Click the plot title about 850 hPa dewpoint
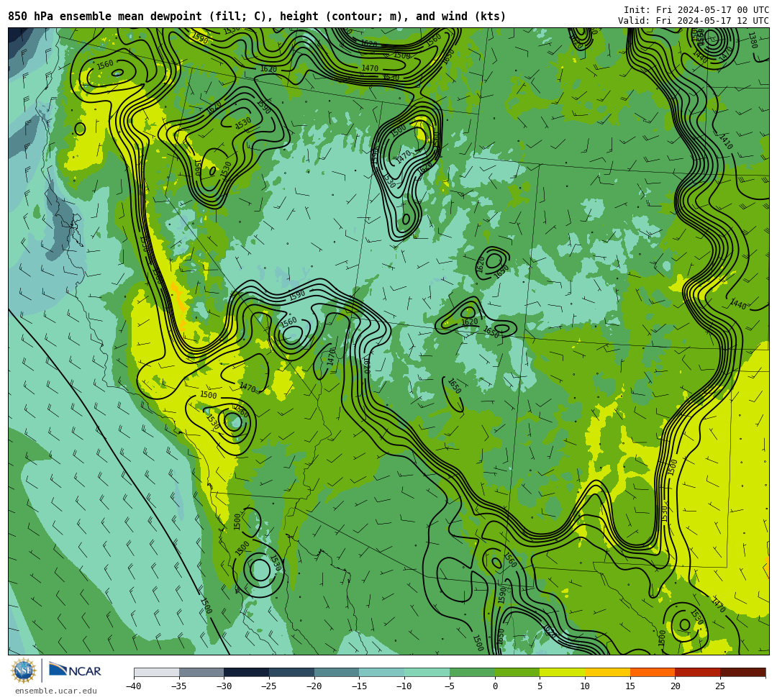This screenshot has width=777, height=700. [257, 17]
